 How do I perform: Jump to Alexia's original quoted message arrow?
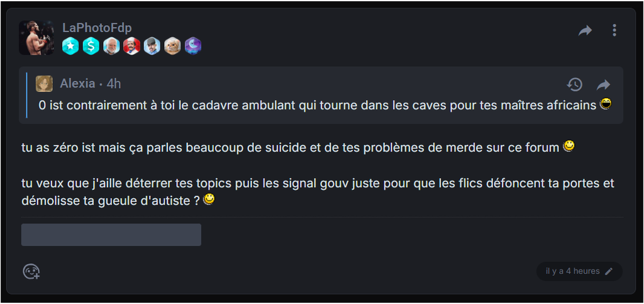pyautogui.click(x=603, y=84)
